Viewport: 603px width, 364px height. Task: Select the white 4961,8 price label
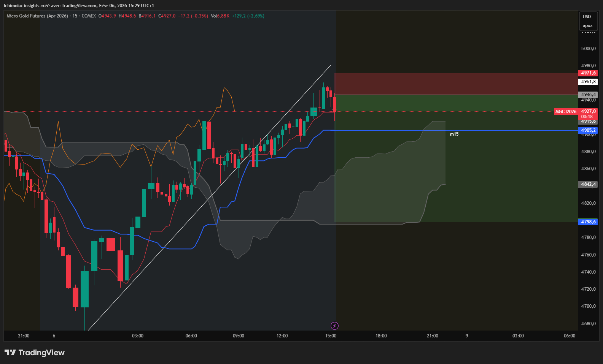(x=588, y=82)
